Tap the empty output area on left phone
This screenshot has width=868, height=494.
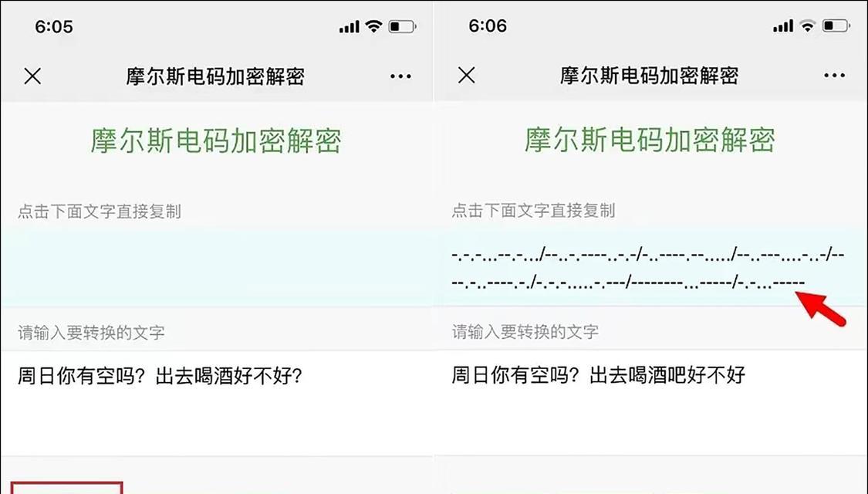point(217,267)
